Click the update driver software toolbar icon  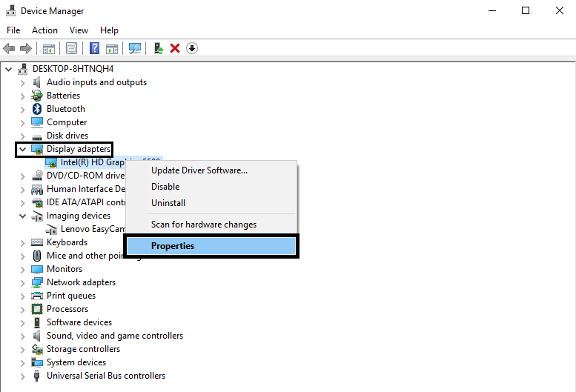(159, 49)
